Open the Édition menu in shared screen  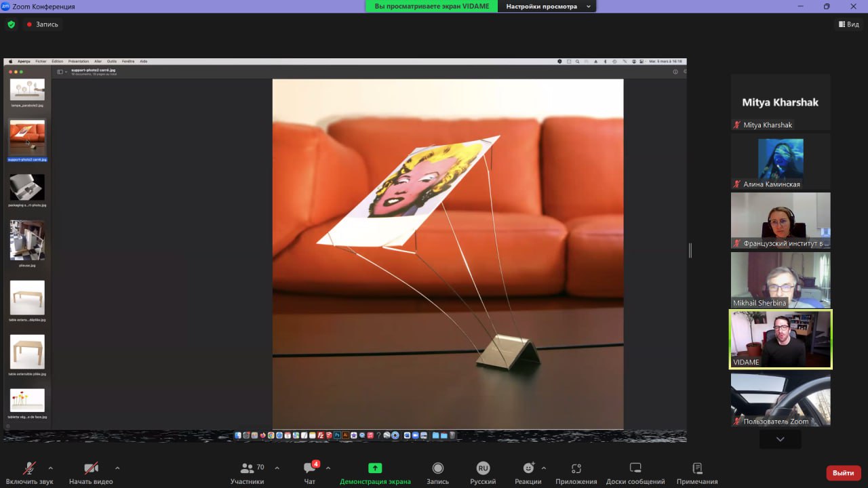58,61
